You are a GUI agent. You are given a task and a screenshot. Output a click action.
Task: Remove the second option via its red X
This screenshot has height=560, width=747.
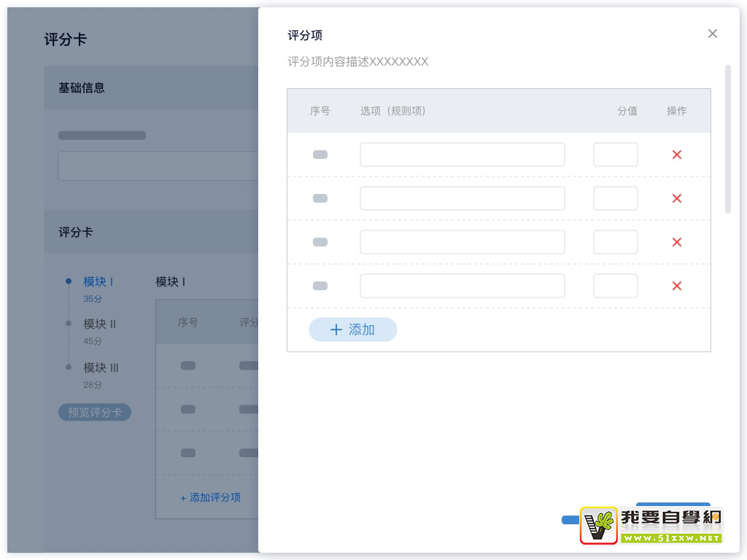tap(676, 198)
